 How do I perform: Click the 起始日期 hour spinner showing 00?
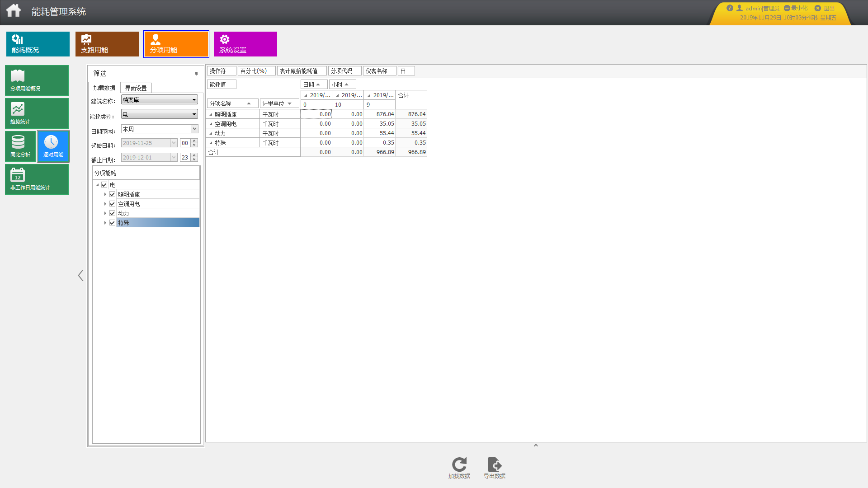[x=189, y=143]
